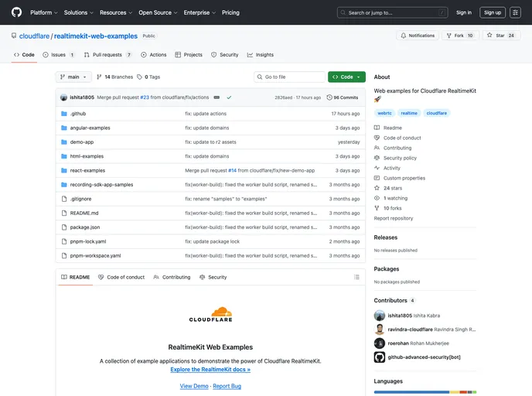The height and width of the screenshot is (396, 532).
Task: Open the Pricing page
Action: pyautogui.click(x=230, y=12)
